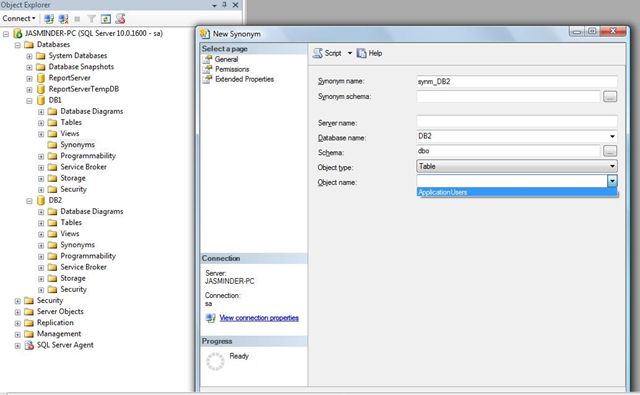Select Programmability folder under DB2
The height and width of the screenshot is (395, 640).
pyautogui.click(x=88, y=256)
